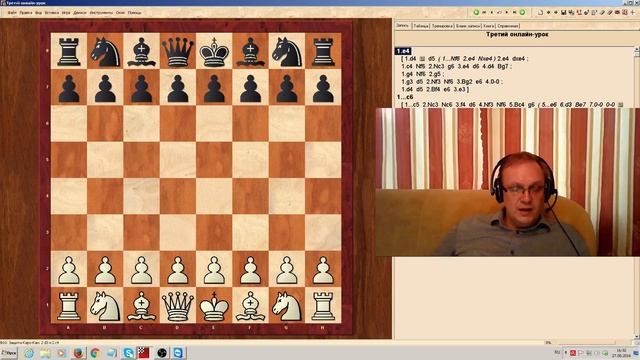Click the white knight on b1
The height and width of the screenshot is (360, 640).
point(105,306)
